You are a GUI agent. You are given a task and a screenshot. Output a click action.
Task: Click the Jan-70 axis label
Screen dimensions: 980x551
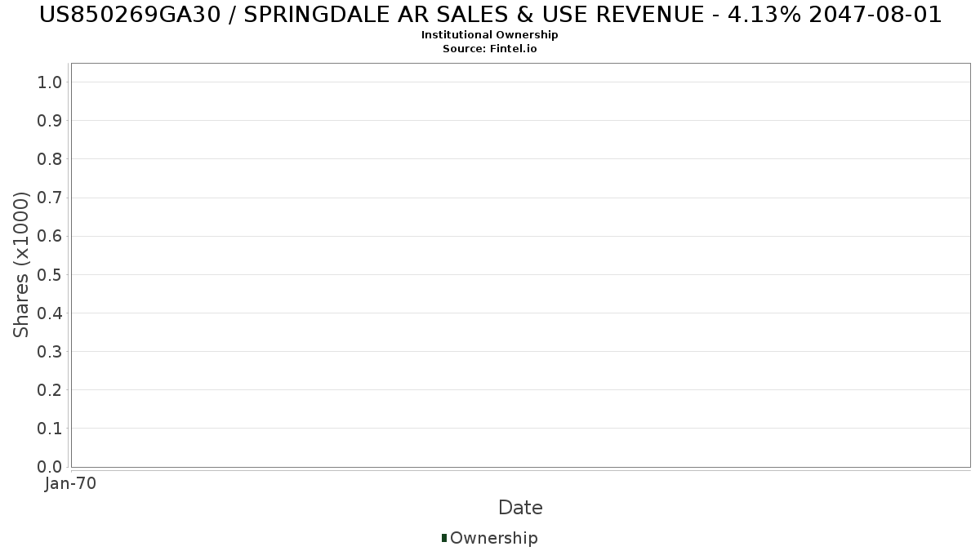(71, 483)
